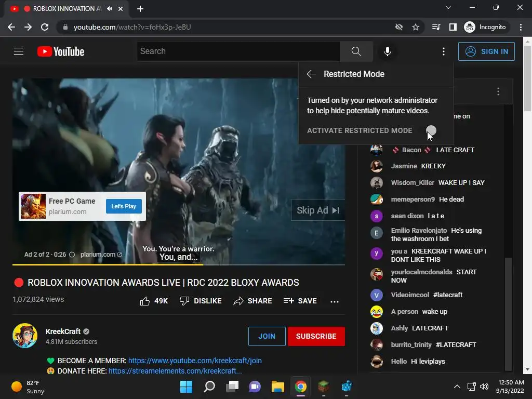Toggle Activate Restricted Mode switch
This screenshot has width=532, height=399.
(431, 130)
